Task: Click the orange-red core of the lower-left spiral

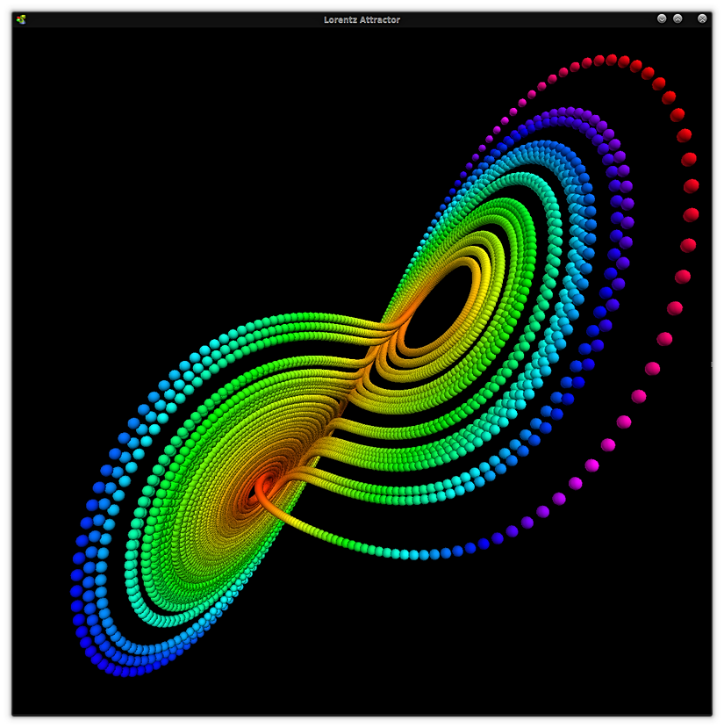Action: [x=262, y=487]
